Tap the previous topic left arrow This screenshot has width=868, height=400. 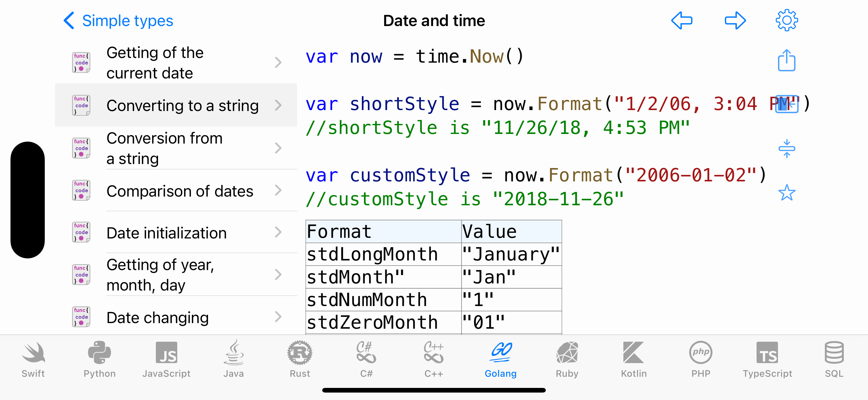click(682, 20)
